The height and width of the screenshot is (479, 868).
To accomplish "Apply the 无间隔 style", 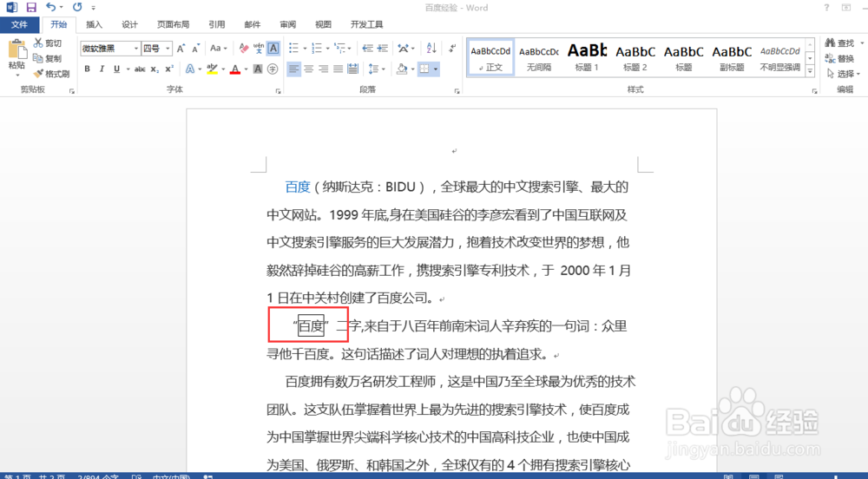I will 539,57.
